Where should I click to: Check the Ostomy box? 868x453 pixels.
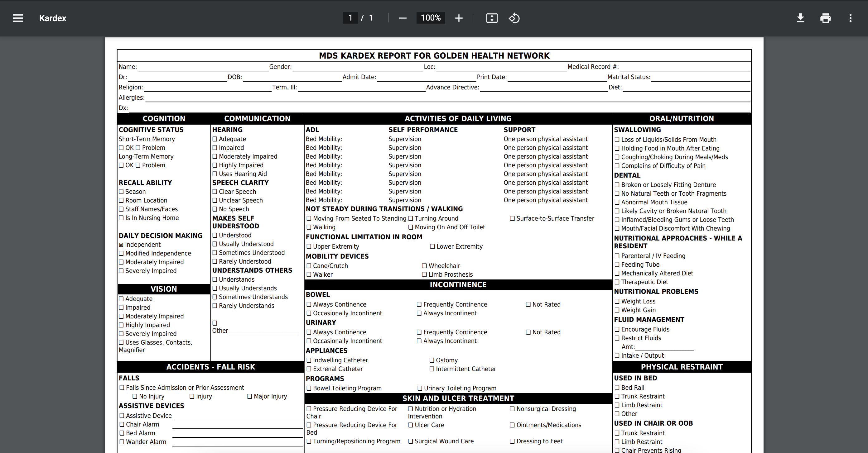pos(432,360)
